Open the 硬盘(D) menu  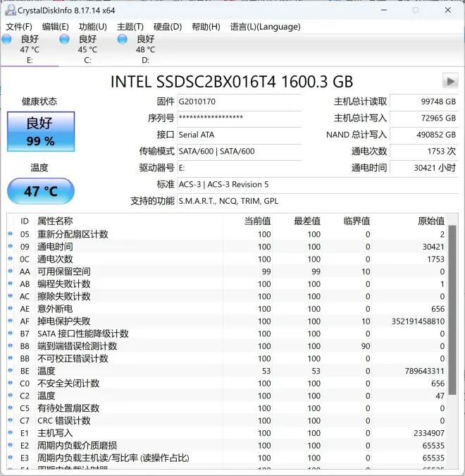(168, 27)
